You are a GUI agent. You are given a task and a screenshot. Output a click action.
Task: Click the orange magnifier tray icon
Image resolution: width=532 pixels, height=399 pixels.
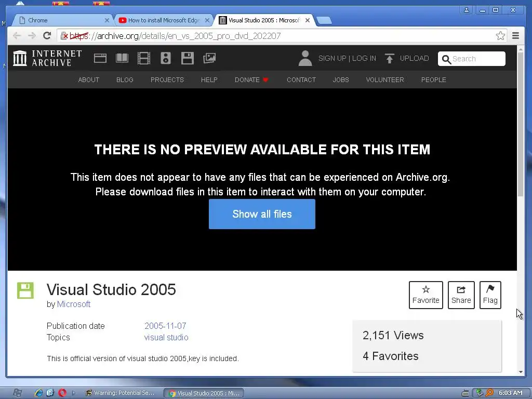coord(489,393)
